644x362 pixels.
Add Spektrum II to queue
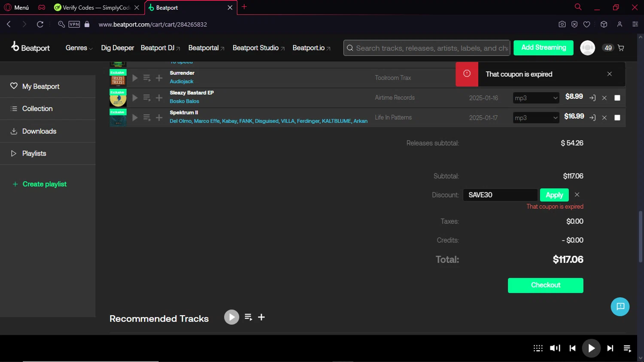coord(147,118)
